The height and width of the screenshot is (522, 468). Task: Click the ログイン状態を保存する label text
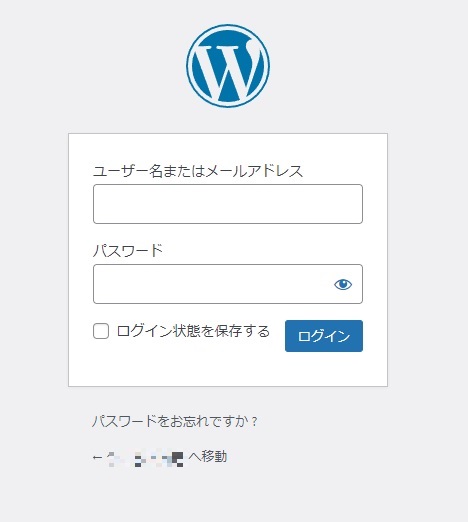pyautogui.click(x=193, y=331)
